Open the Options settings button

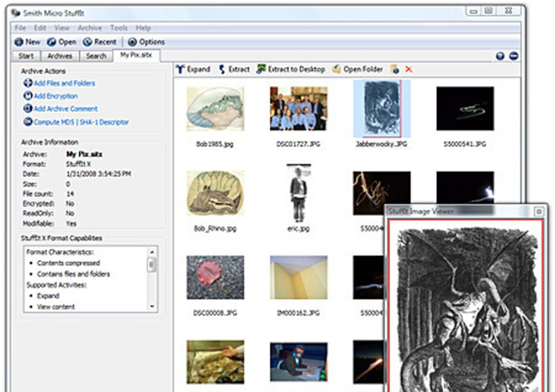tap(146, 42)
